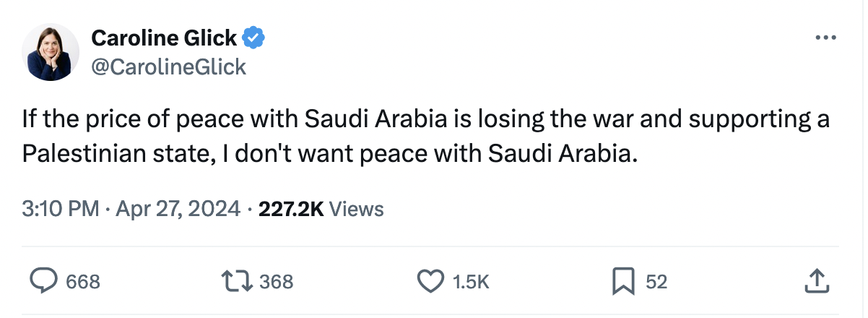
Task: Click the 368 reposts count
Action: coord(277,282)
